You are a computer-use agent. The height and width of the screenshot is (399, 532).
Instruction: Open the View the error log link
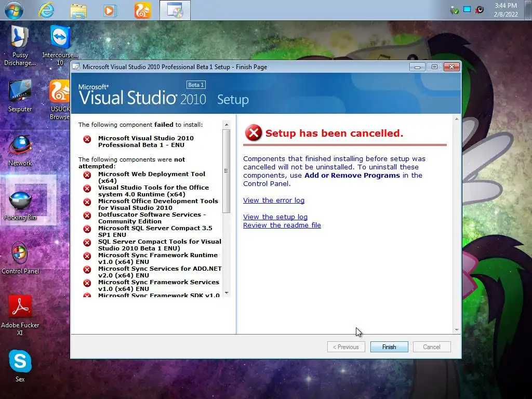point(273,200)
